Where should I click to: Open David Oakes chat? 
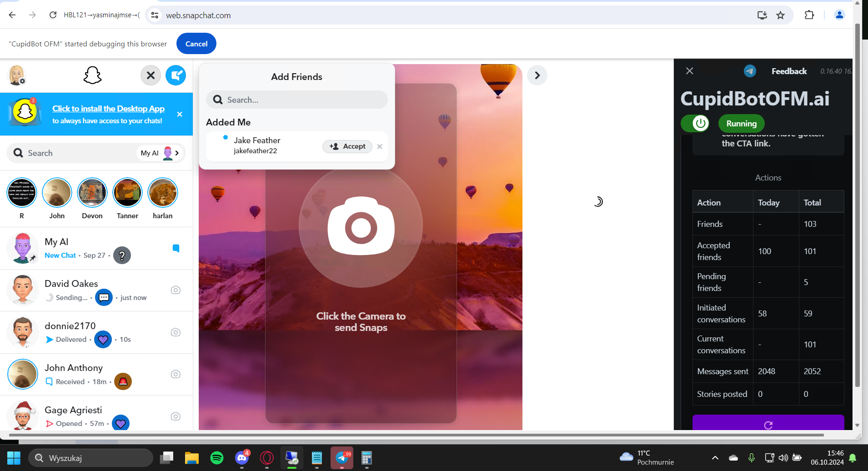point(96,290)
